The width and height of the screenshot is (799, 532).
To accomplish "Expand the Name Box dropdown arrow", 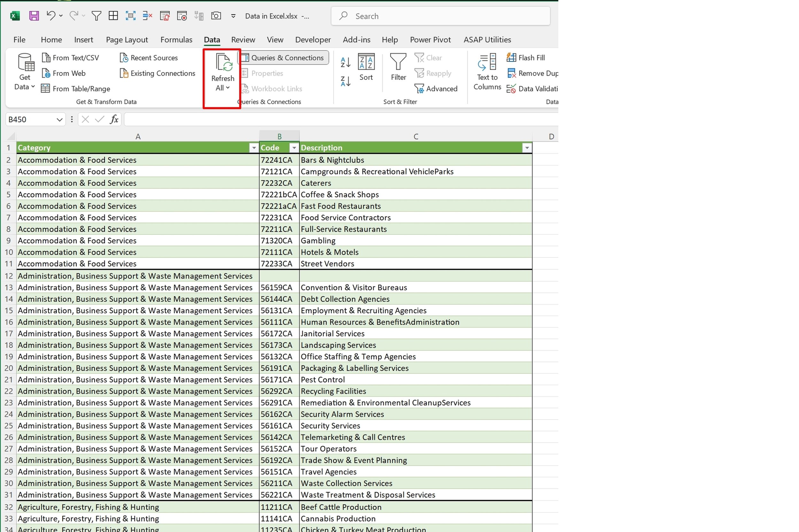I will 59,119.
